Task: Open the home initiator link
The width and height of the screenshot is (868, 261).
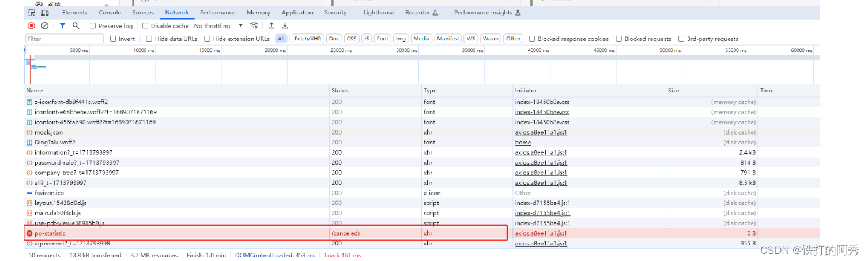Action: tap(523, 142)
